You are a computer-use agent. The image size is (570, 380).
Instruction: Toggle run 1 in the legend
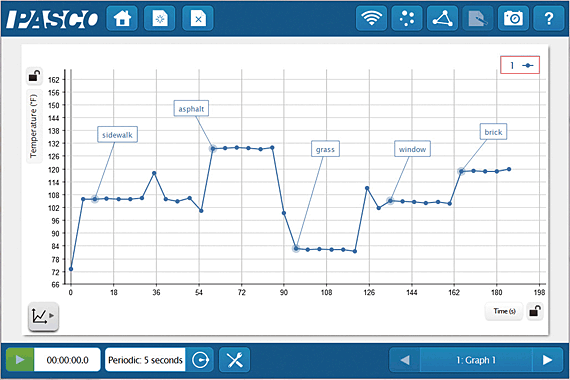coord(520,65)
